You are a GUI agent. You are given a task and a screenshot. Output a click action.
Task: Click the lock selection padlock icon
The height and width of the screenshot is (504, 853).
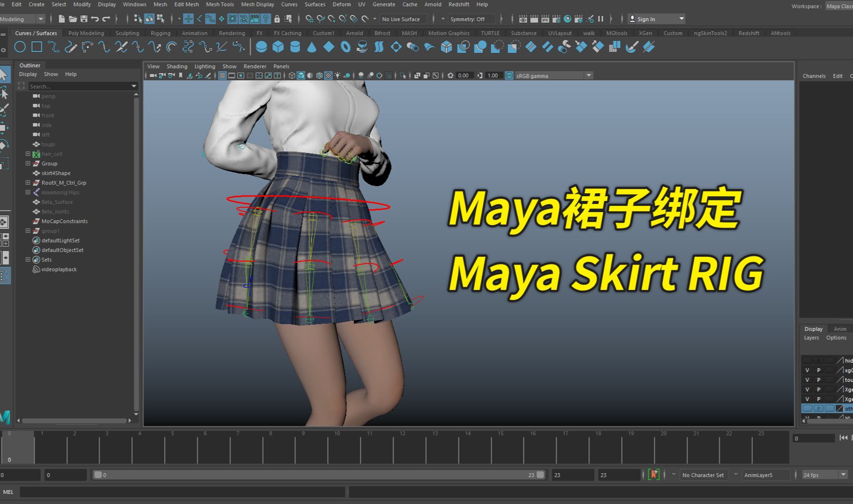point(277,19)
